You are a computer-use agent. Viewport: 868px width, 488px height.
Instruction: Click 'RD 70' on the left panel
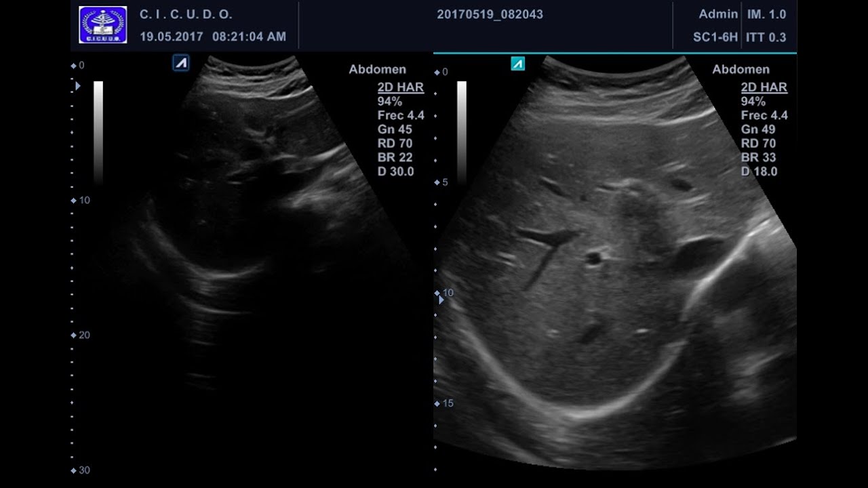[x=395, y=144]
